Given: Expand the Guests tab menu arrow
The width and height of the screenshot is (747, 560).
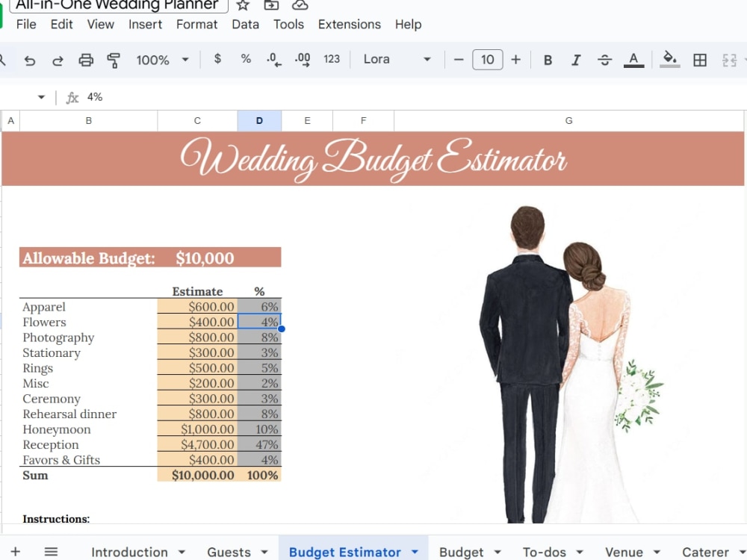Looking at the screenshot, I should click(264, 552).
